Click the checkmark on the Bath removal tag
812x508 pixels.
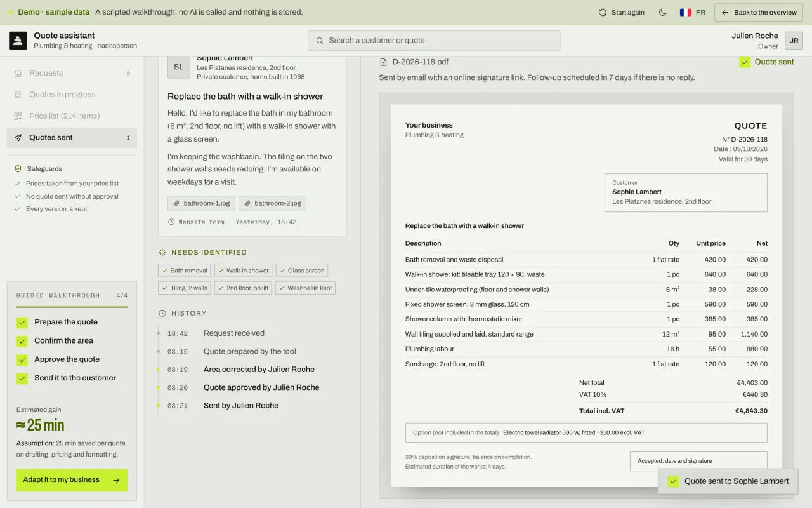164,271
